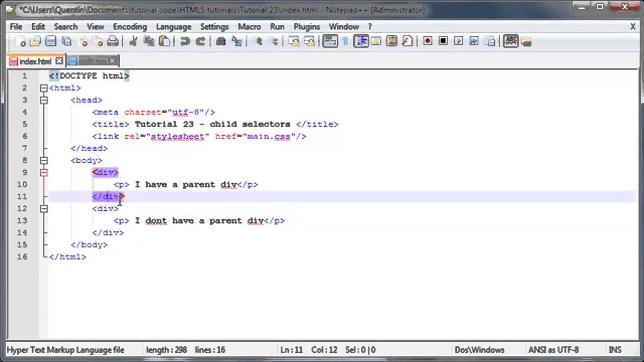Save the file with floppy icon
The height and width of the screenshot is (362, 644).
[x=51, y=42]
